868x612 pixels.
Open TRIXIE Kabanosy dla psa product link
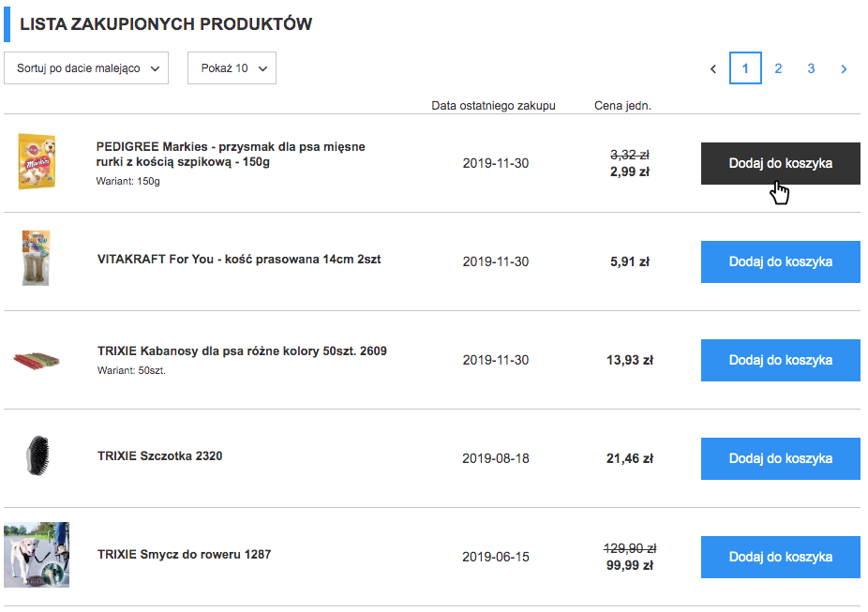point(242,351)
